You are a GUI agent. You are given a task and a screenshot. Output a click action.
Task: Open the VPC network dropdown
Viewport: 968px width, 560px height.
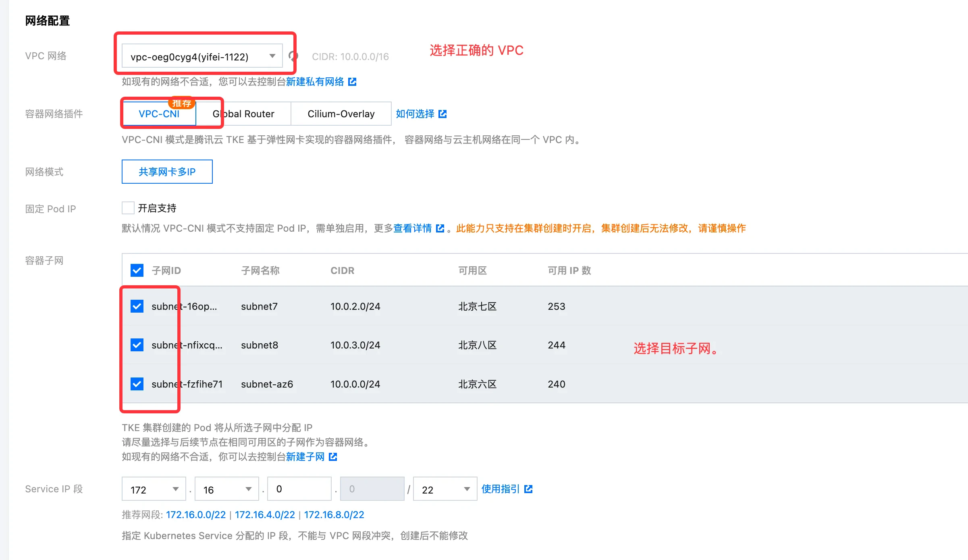[202, 56]
